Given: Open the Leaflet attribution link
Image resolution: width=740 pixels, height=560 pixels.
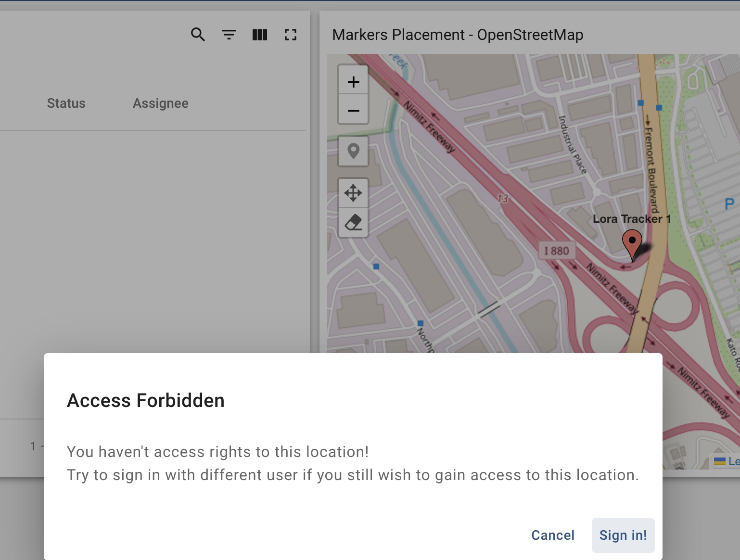Looking at the screenshot, I should 734,461.
